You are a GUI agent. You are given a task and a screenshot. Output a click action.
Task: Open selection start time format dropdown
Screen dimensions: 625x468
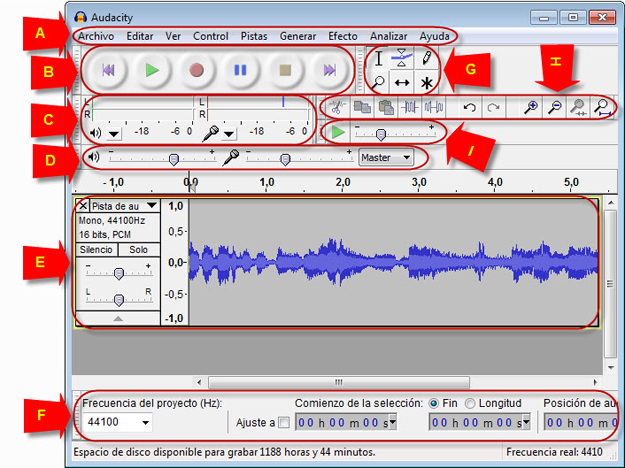click(393, 422)
